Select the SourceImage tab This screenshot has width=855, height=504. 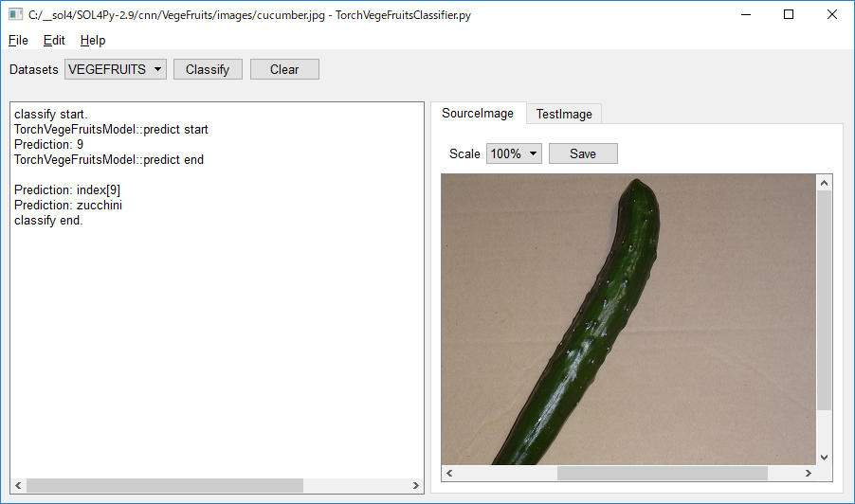point(478,113)
